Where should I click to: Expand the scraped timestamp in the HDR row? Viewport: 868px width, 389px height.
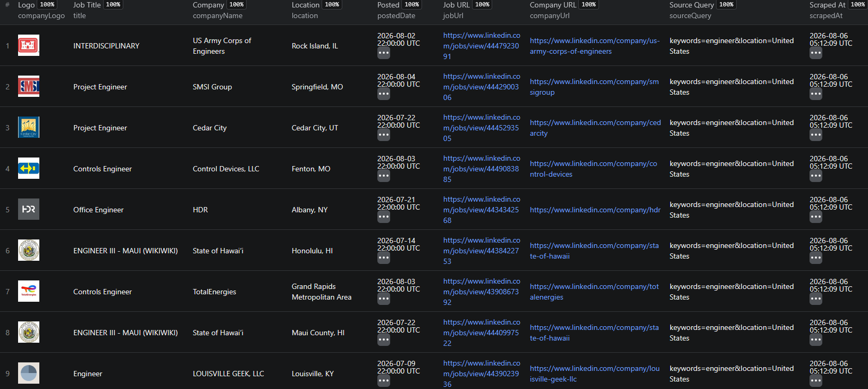click(x=816, y=217)
